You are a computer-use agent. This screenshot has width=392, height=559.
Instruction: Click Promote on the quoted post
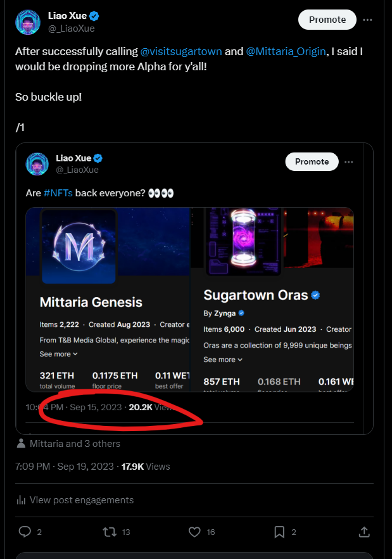point(312,161)
